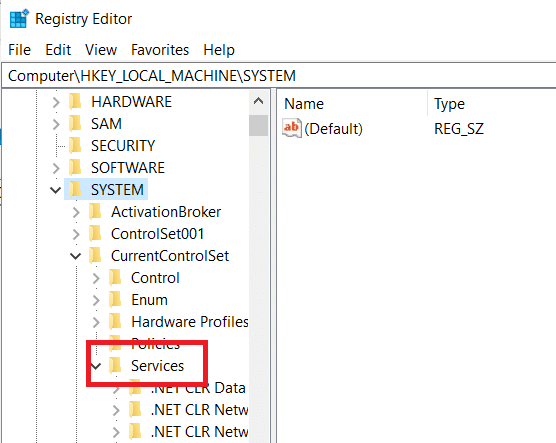
Task: Click the Registry Editor app icon
Action: 19,19
